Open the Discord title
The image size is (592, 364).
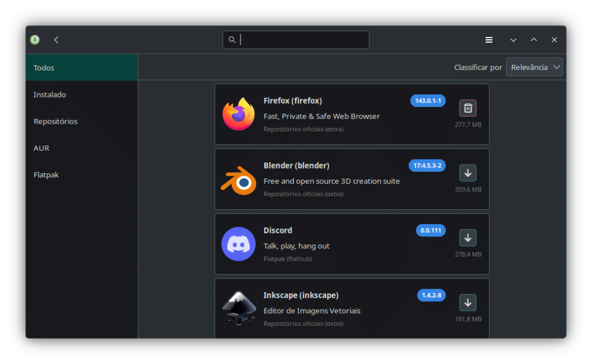[x=277, y=231]
